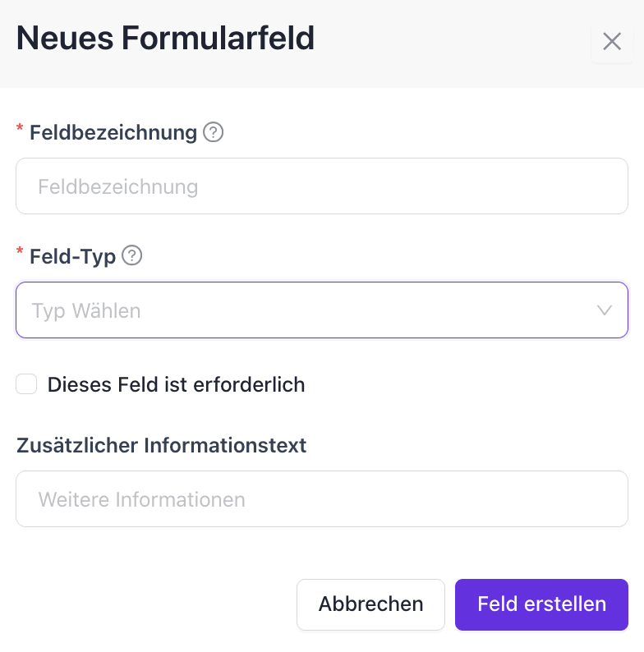The image size is (644, 652).
Task: Close the Neues Formularfeld dialog
Action: click(x=612, y=42)
